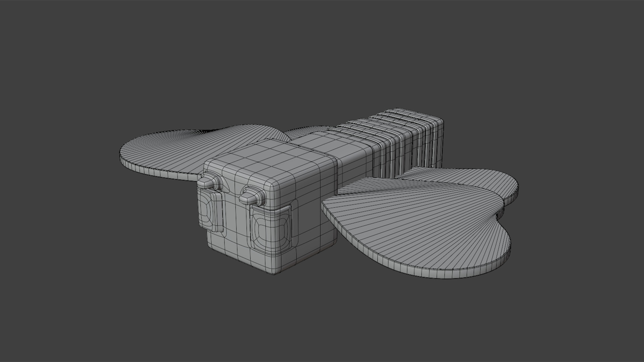Click empty background above the model

pos(322,50)
